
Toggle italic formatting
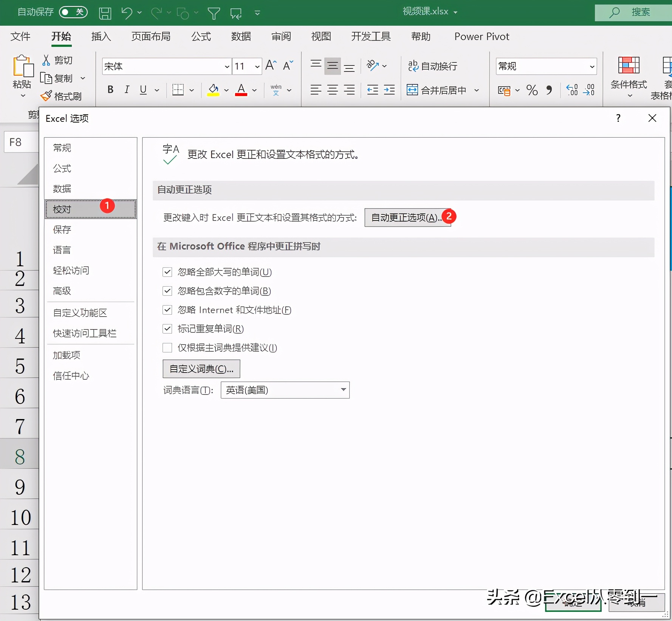[127, 90]
